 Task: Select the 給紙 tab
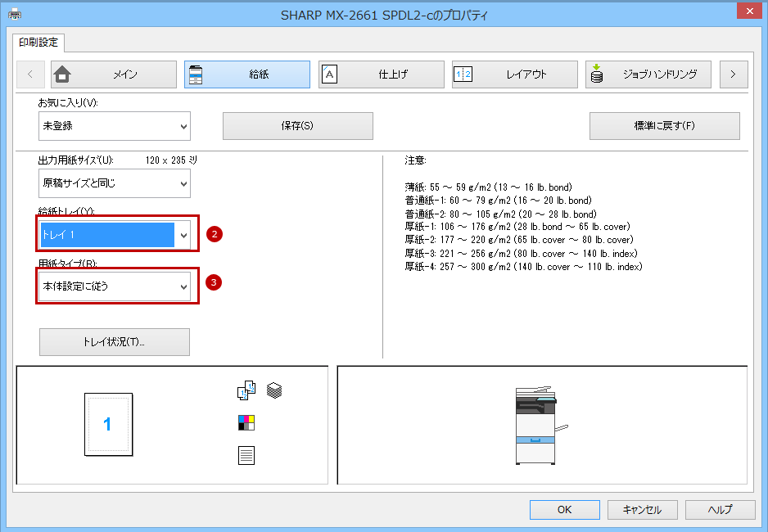pos(247,74)
